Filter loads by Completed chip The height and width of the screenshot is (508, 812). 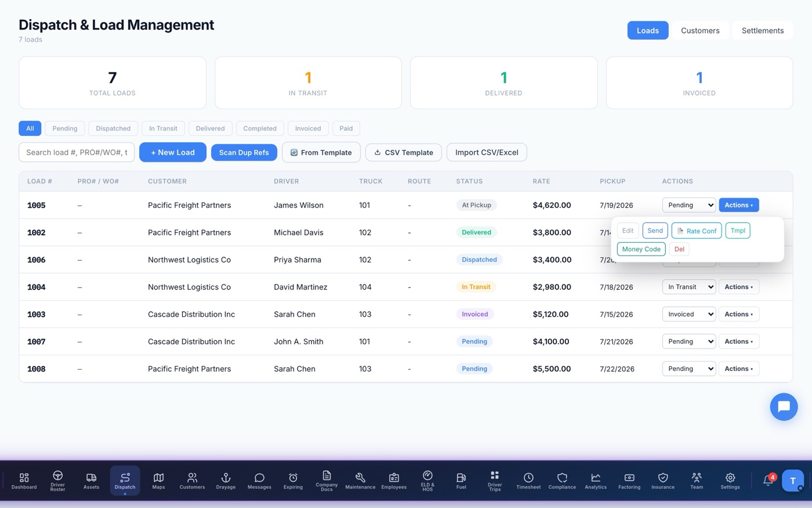click(260, 128)
